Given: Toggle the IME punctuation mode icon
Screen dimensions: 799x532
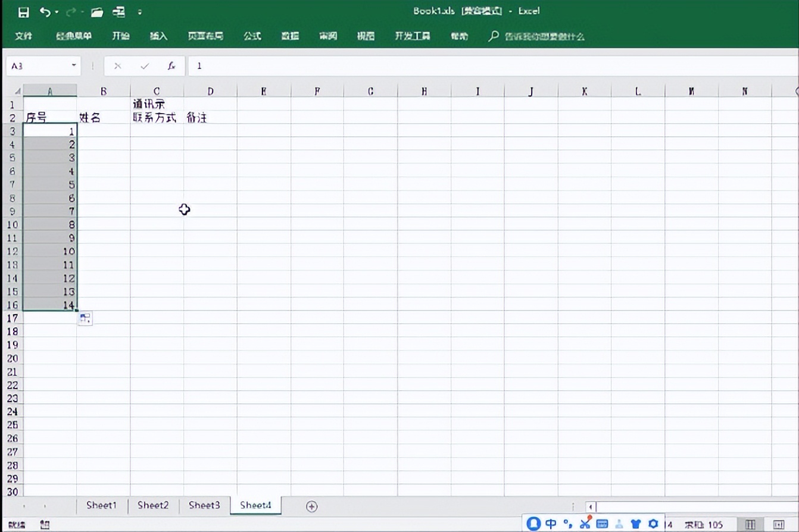Looking at the screenshot, I should [568, 524].
